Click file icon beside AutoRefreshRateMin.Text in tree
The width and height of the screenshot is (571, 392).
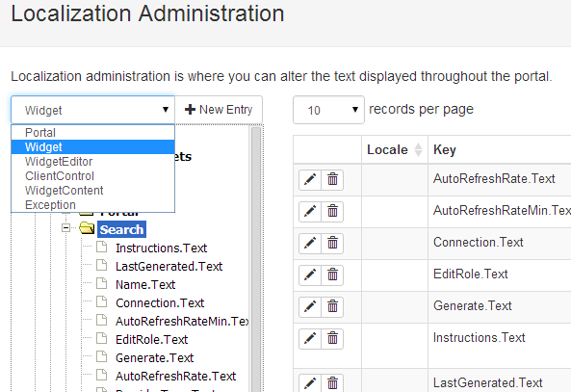[x=102, y=320]
